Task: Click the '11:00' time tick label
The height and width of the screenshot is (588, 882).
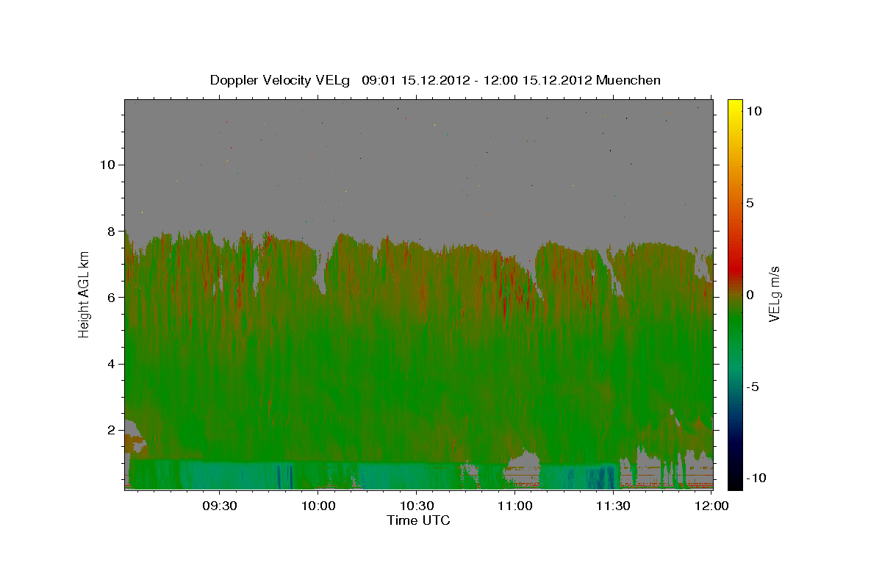Action: click(x=514, y=506)
